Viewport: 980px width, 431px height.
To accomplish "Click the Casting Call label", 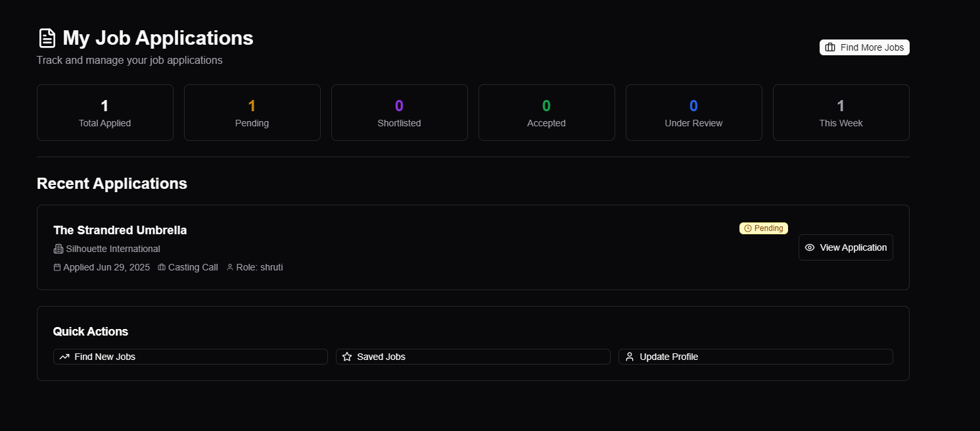I will tap(193, 267).
